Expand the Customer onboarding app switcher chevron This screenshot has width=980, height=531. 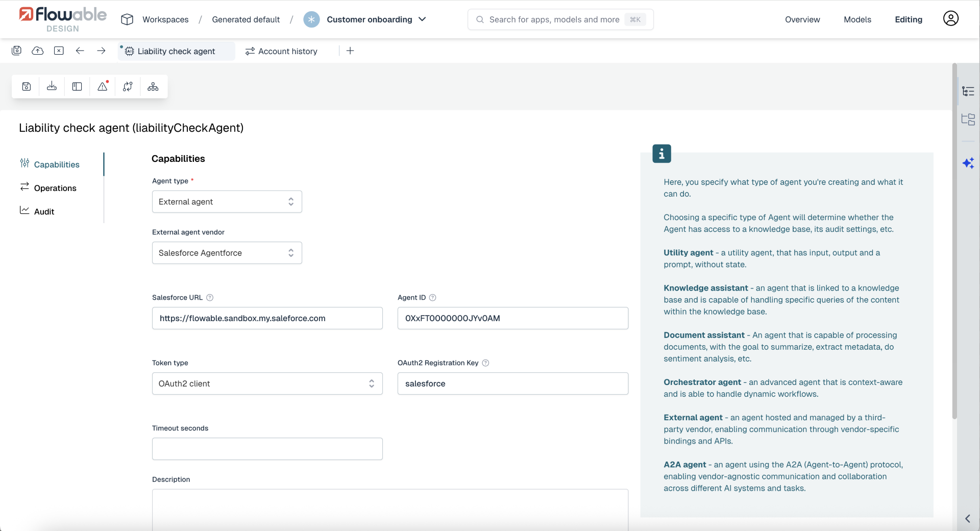(x=422, y=19)
